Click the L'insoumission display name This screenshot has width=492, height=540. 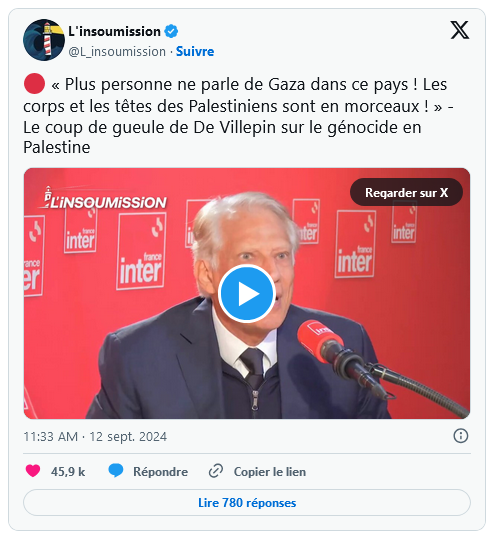tap(114, 31)
